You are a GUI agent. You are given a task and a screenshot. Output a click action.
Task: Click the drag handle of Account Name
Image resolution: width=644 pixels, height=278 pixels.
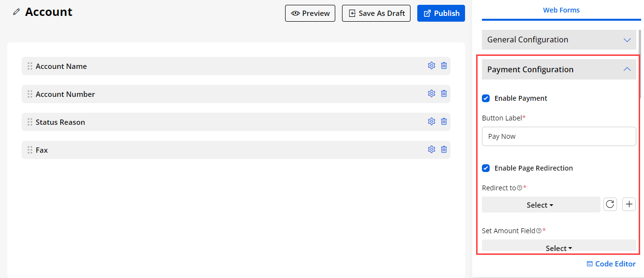click(30, 66)
